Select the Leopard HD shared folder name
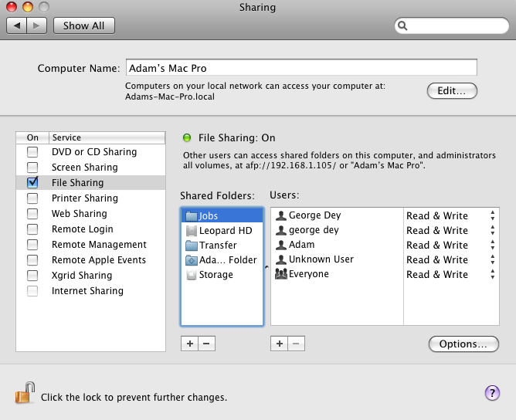Viewport: 516px width, 420px height. pos(226,231)
